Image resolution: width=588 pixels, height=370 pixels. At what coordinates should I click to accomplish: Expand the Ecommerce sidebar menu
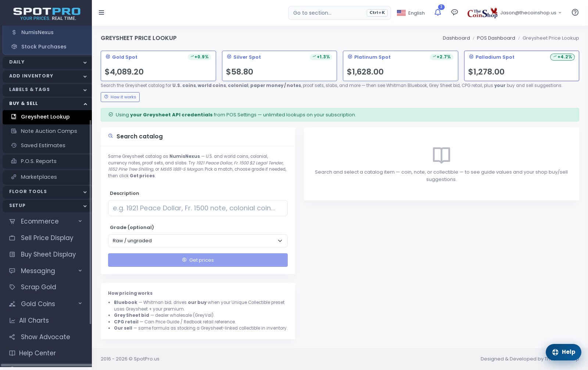[x=46, y=221]
